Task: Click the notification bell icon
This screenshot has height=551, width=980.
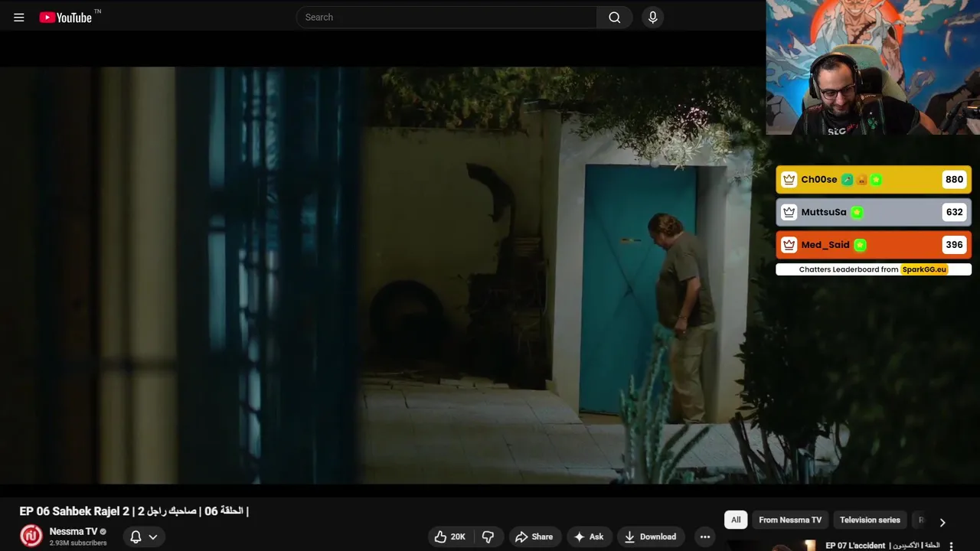Action: 136,536
